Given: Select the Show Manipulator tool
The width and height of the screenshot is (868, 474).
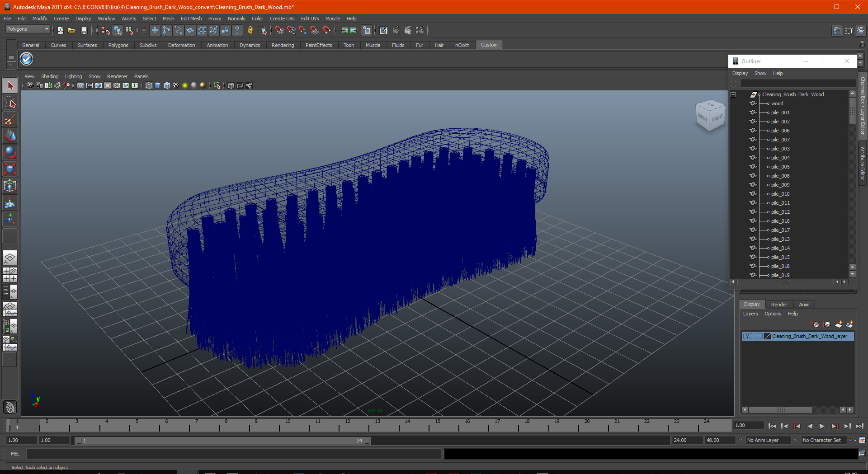Looking at the screenshot, I should pyautogui.click(x=10, y=219).
